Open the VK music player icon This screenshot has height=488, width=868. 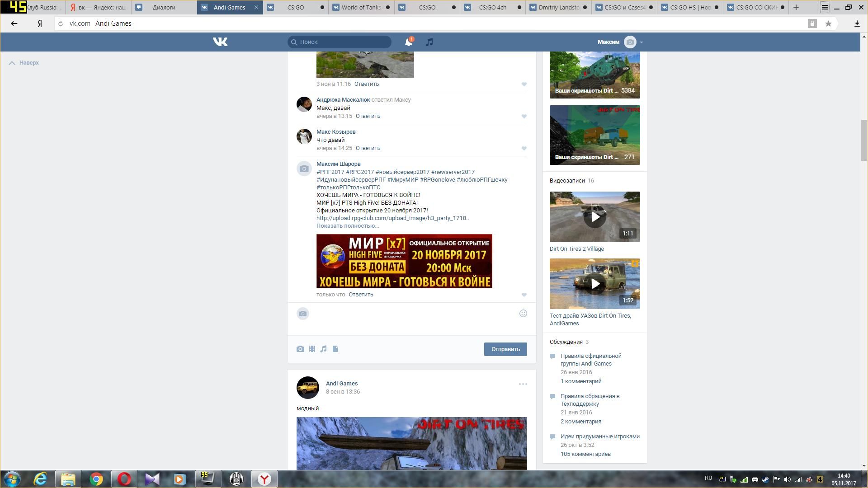click(429, 42)
